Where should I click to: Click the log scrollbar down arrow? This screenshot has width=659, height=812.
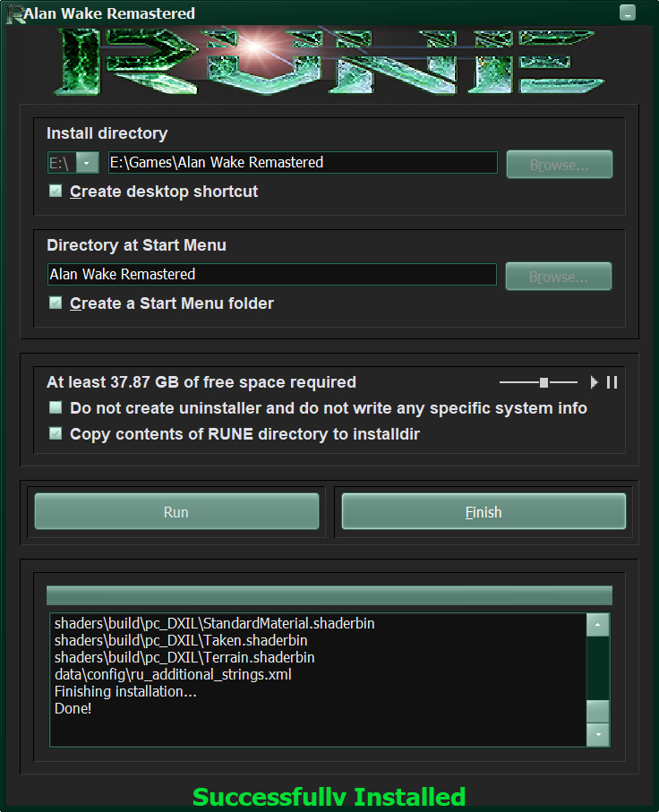[x=597, y=734]
